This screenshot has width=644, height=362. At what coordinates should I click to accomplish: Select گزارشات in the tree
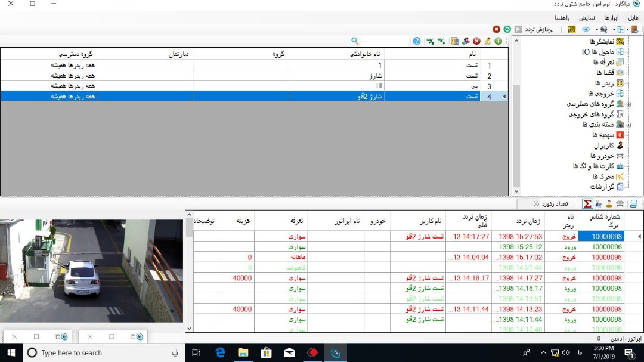point(602,187)
